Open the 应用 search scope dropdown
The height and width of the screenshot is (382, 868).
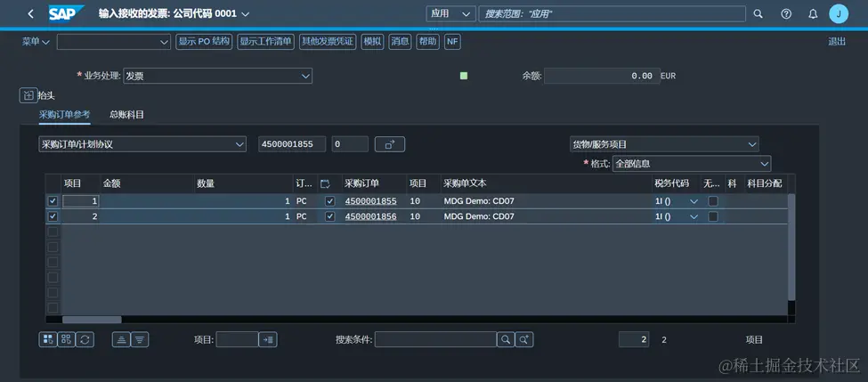450,14
